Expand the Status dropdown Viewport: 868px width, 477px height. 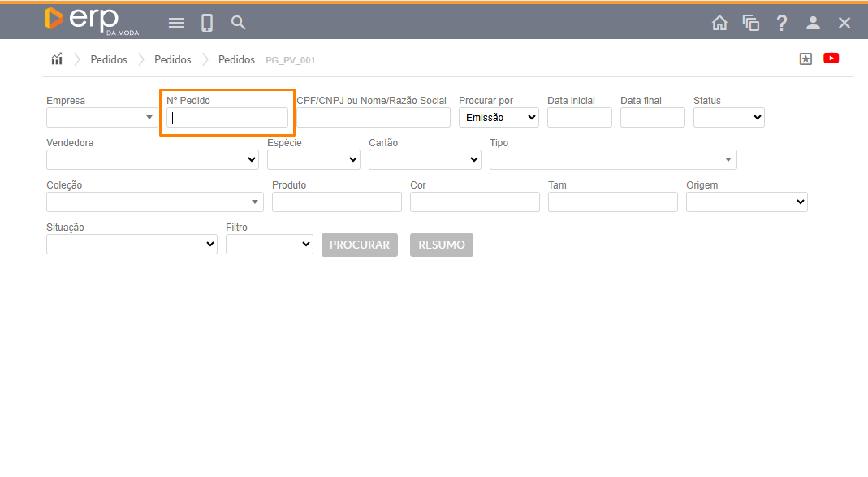pyautogui.click(x=728, y=118)
